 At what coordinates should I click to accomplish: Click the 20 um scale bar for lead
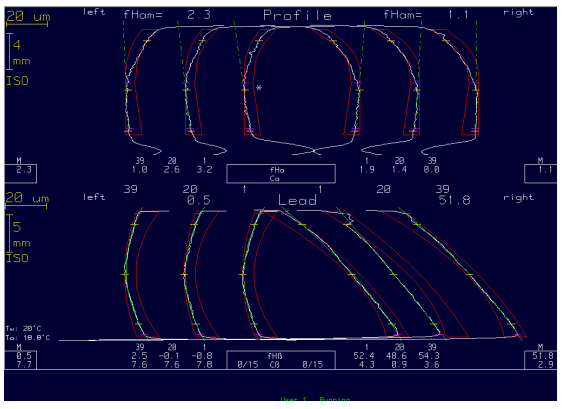click(27, 201)
